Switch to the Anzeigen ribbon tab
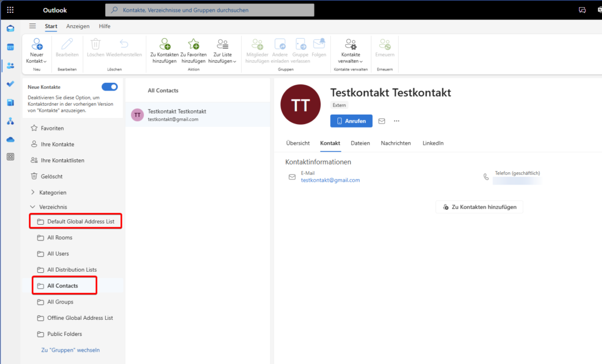Viewport: 602px width, 364px height. 78,26
